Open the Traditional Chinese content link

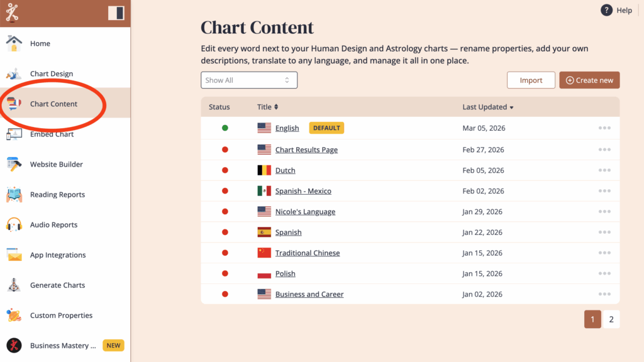click(308, 253)
